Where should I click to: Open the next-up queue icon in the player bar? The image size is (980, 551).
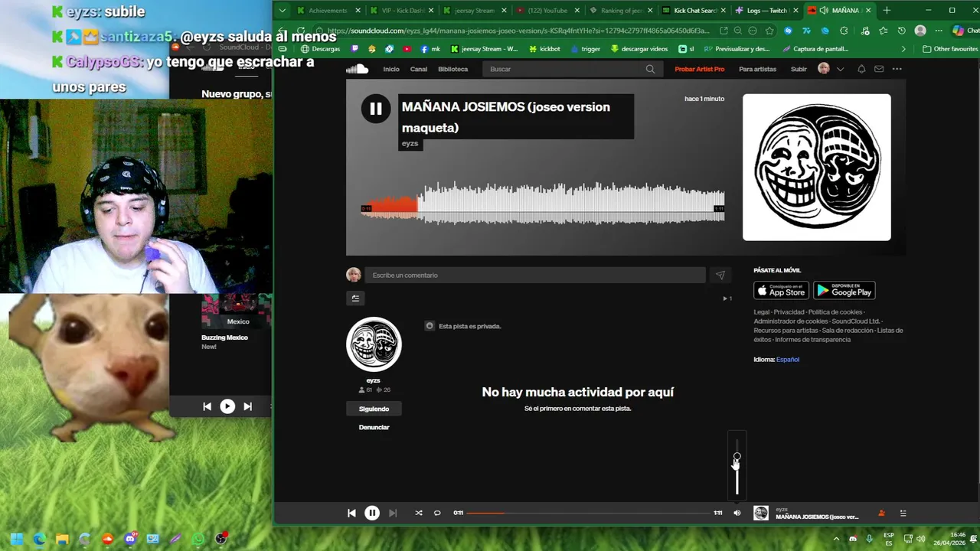coord(903,513)
